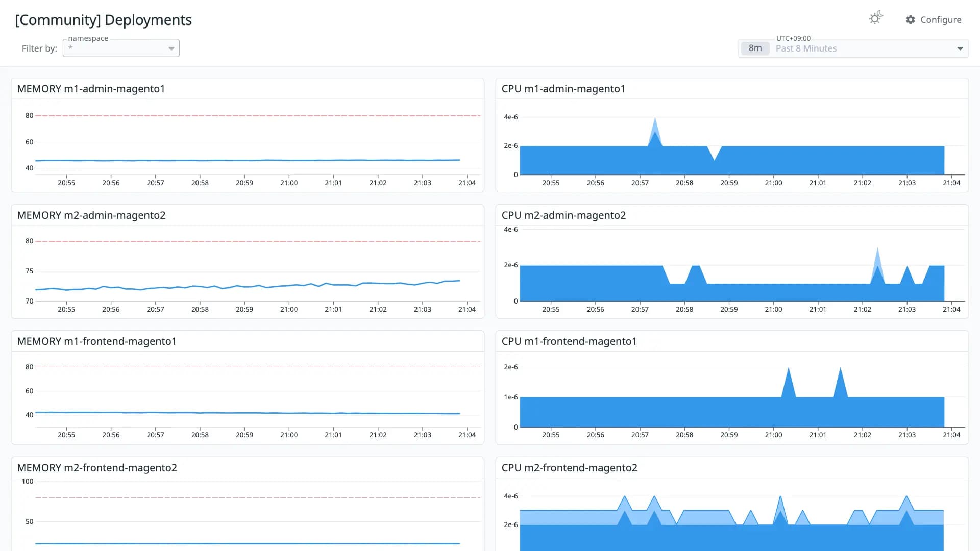Screen dimensions: 980x551
Task: Click the 21:03 tick in CPU m1-frontend-magento1 chart
Action: point(907,435)
